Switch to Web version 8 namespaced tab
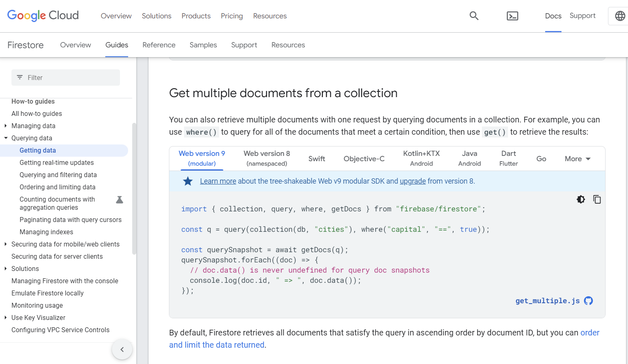The width and height of the screenshot is (628, 364). (x=267, y=158)
